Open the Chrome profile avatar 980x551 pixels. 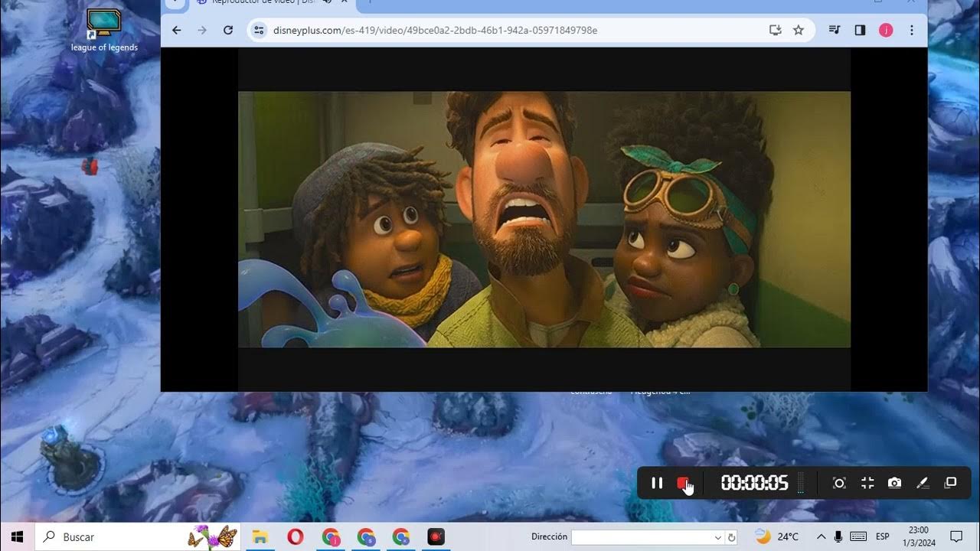886,30
